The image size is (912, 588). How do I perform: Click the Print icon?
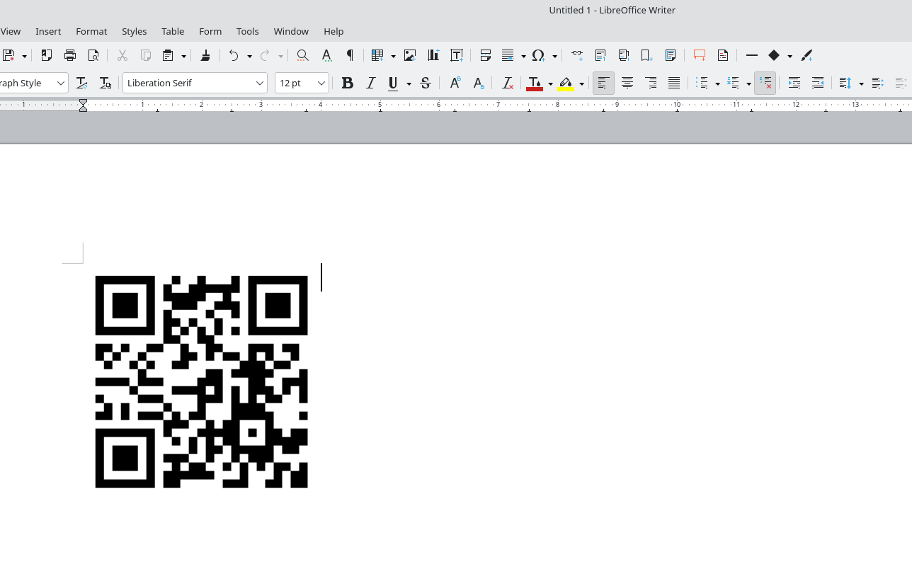[x=70, y=55]
